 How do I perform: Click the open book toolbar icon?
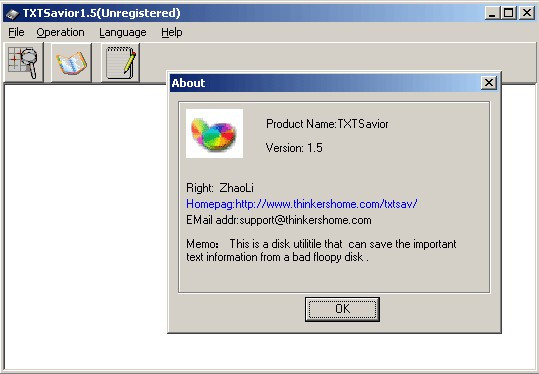click(72, 63)
